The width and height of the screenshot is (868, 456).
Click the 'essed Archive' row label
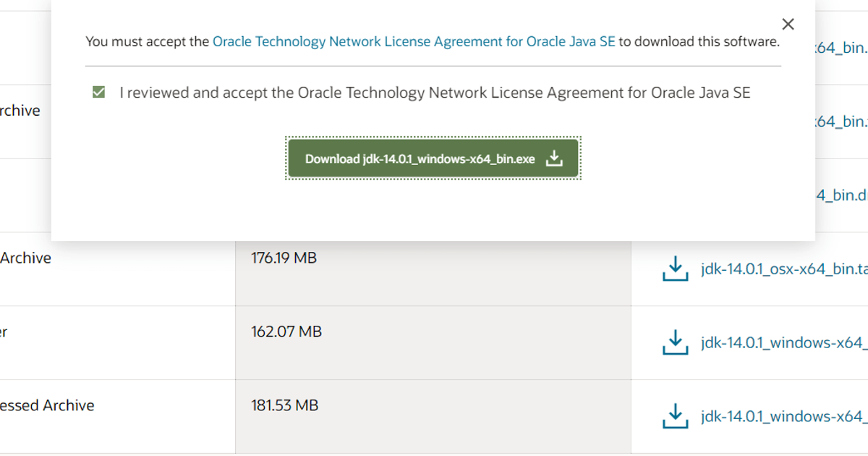tap(47, 405)
